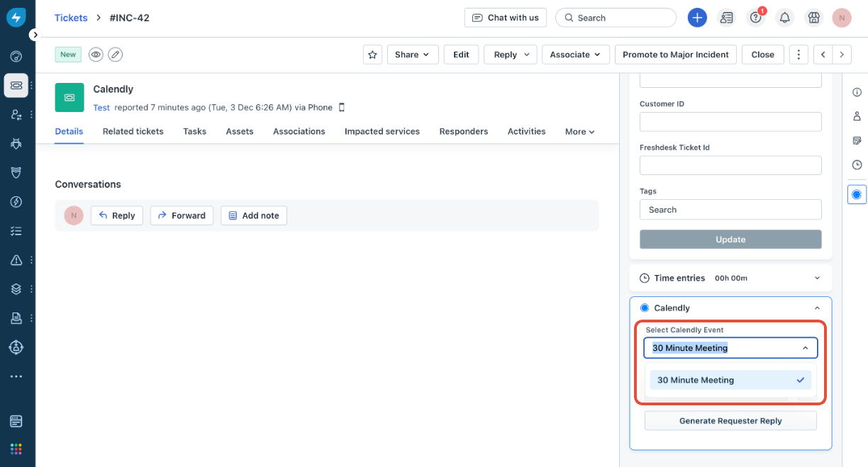
Task: Go to the next ticket arrow
Action: tap(842, 55)
